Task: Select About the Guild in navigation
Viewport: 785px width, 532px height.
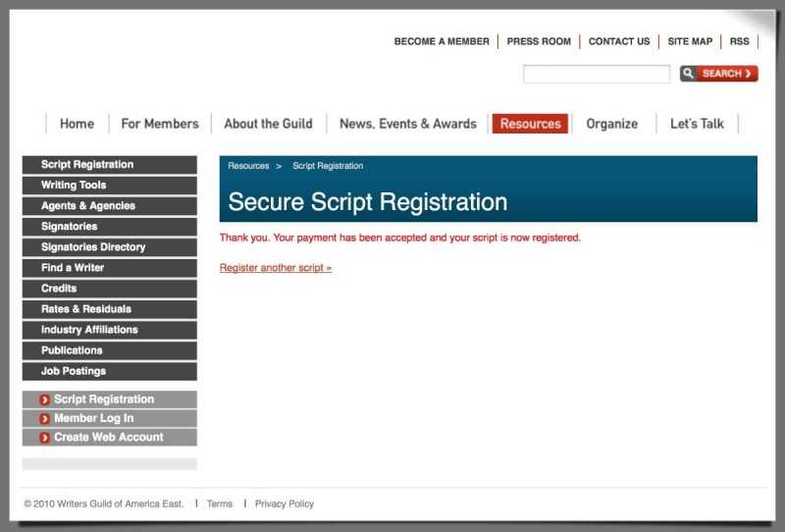Action: tap(268, 124)
